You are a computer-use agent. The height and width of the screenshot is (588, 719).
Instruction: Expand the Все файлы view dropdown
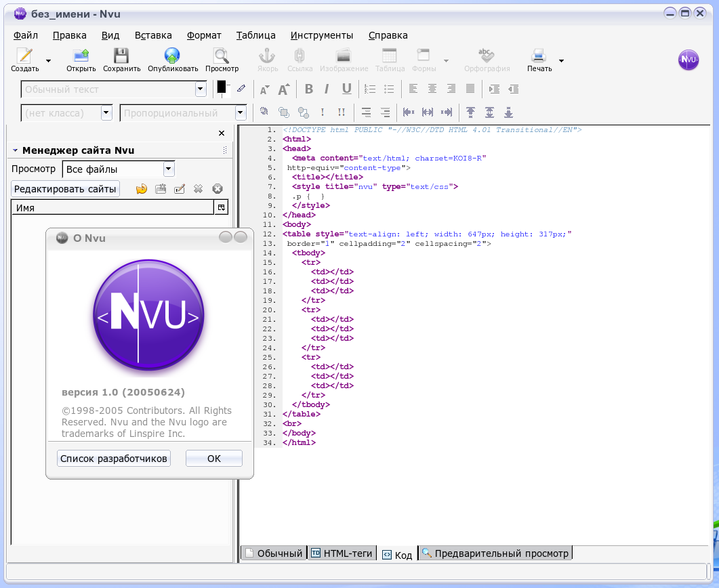tap(169, 169)
